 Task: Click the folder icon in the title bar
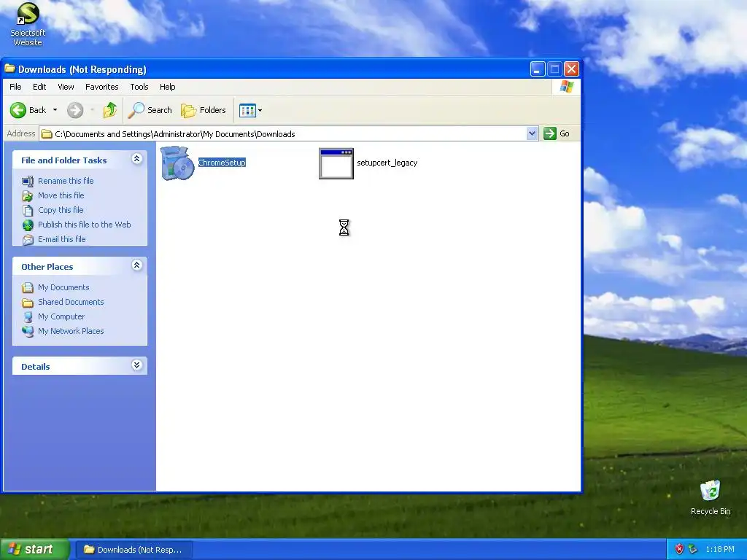tap(9, 69)
